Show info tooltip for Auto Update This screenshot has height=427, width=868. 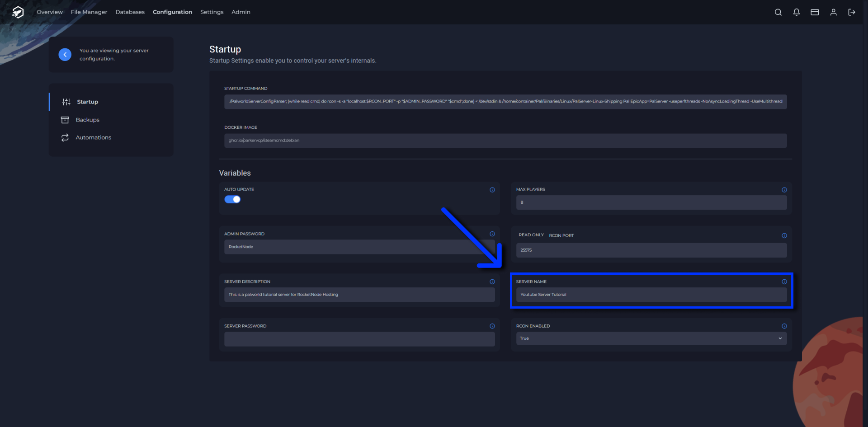point(492,190)
